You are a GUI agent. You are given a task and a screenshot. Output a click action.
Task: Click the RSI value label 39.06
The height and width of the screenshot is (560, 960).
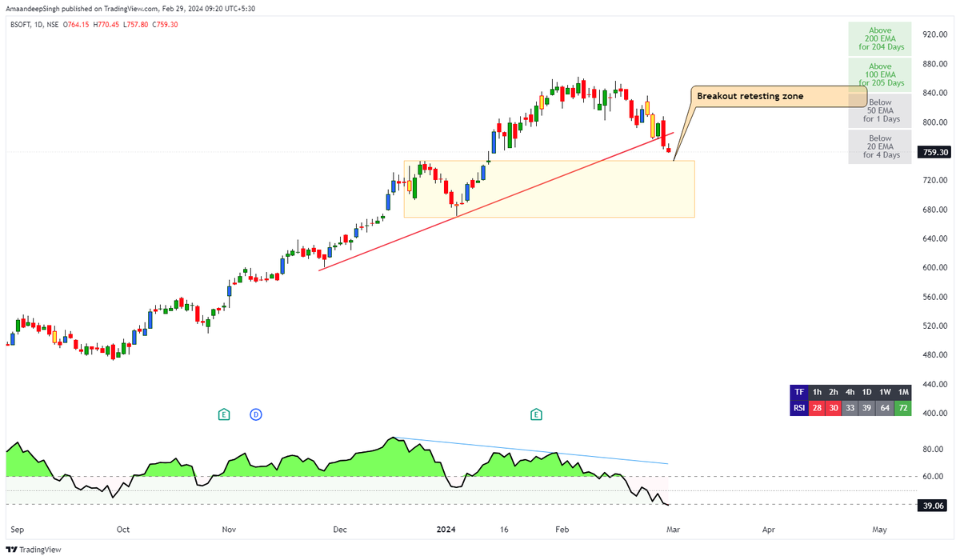point(935,506)
